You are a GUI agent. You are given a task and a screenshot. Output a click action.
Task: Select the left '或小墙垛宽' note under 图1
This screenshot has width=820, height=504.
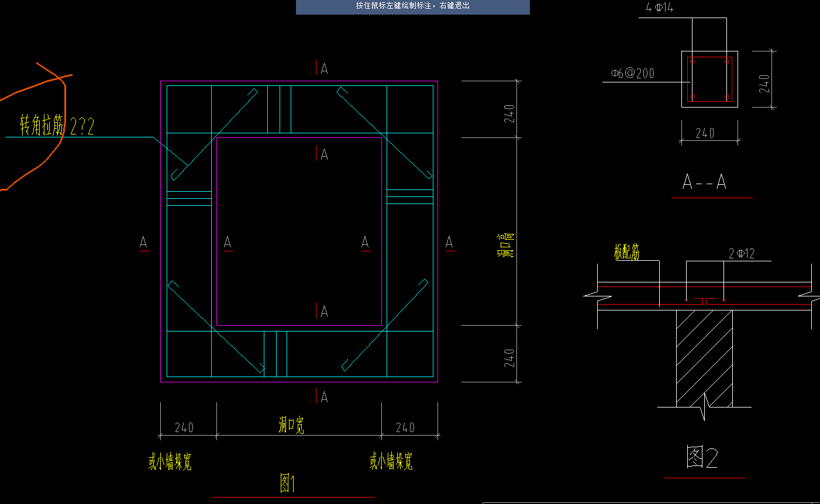(170, 462)
